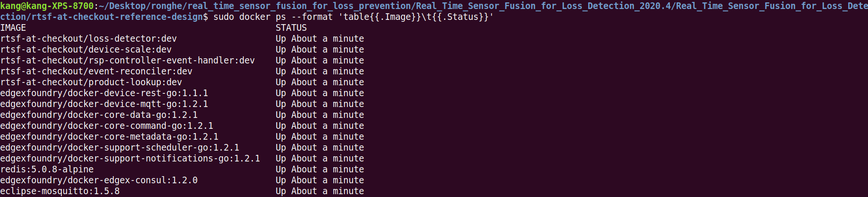This screenshot has height=197, width=868.
Task: Click the kang@kang-XPS-8700 prompt text
Action: tap(47, 6)
